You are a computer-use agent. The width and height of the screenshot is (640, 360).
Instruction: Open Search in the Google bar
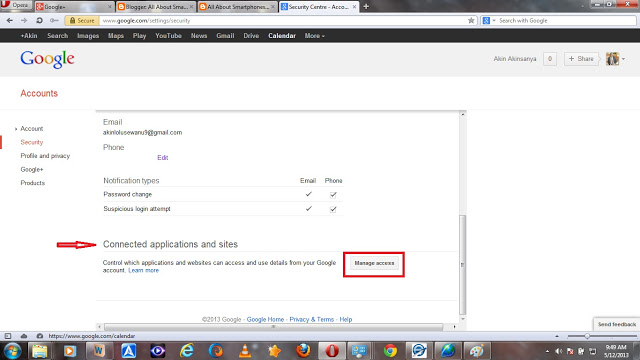[58, 36]
